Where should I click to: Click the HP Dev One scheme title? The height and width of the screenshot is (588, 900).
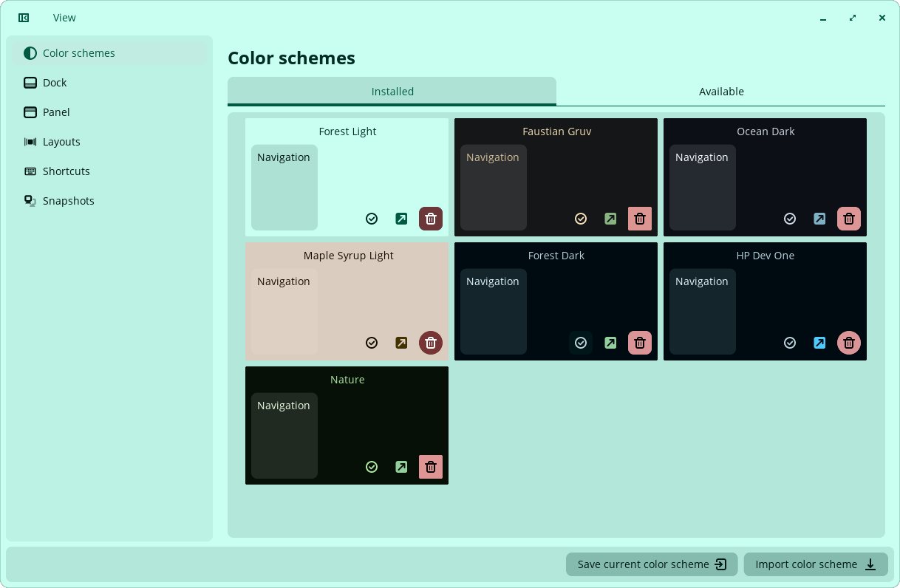(766, 256)
